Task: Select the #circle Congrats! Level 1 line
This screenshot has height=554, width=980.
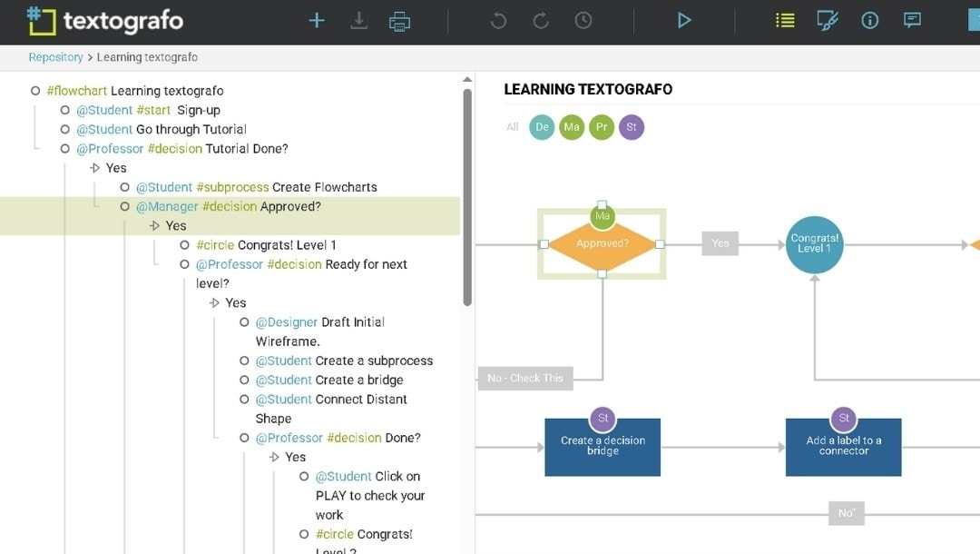Action: click(266, 245)
